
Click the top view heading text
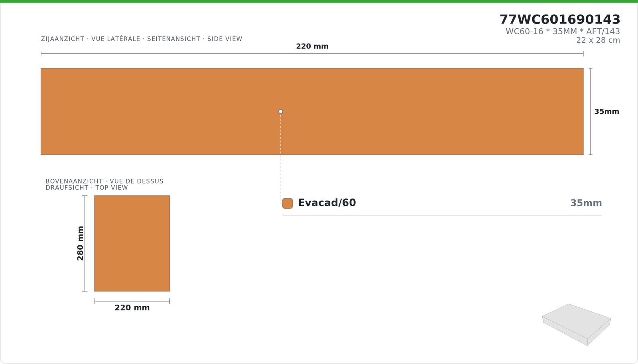104,184
